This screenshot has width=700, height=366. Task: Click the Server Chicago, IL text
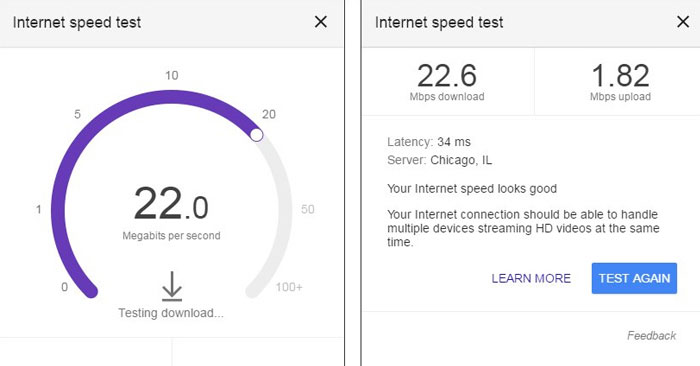[x=439, y=160]
